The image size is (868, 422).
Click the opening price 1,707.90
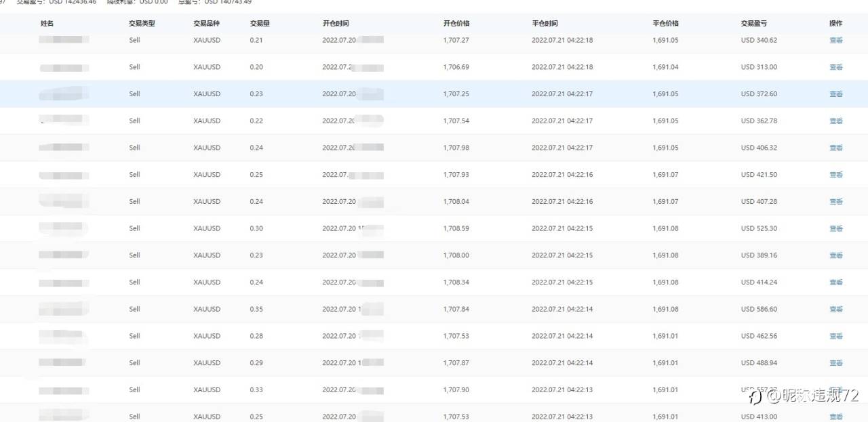(x=456, y=389)
